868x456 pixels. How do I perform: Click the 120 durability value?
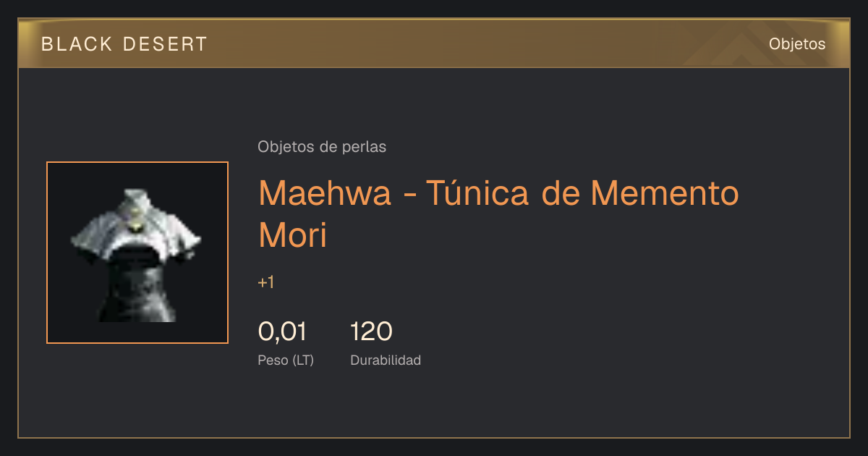[x=371, y=332]
